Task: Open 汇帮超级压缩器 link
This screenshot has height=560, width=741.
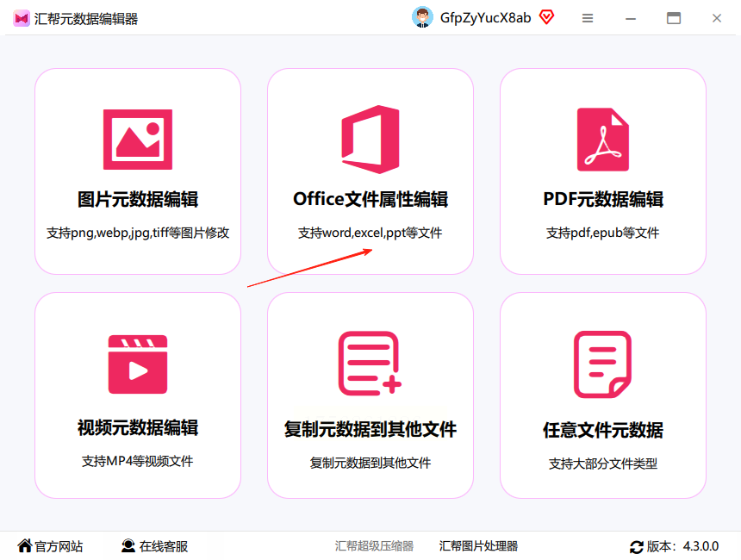Action: [374, 546]
